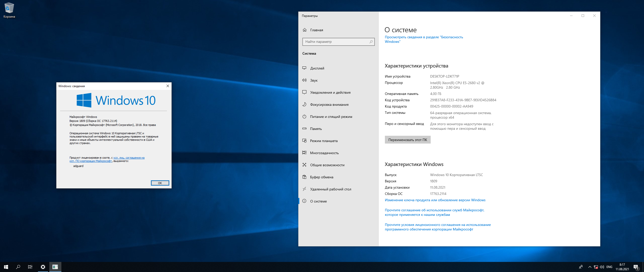Open the Безопасность Windows details link
Viewport: 644px width, 272px height.
pos(424,39)
